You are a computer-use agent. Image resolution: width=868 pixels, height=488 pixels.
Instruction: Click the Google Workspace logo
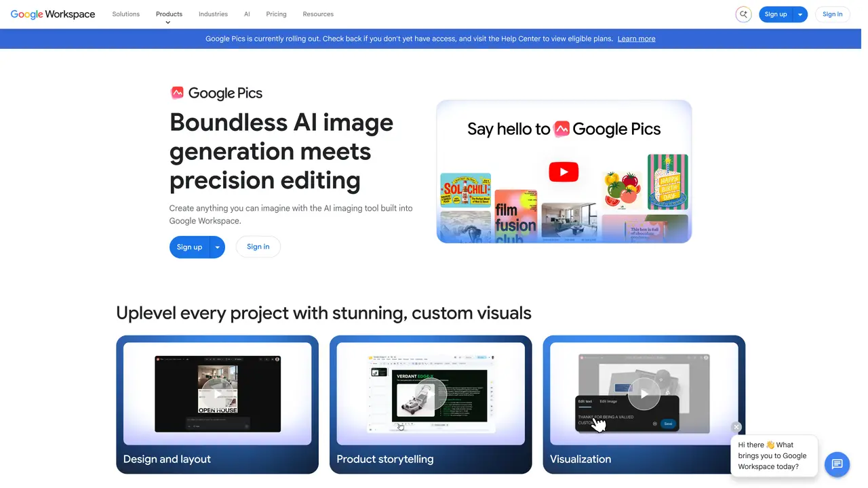tap(53, 14)
